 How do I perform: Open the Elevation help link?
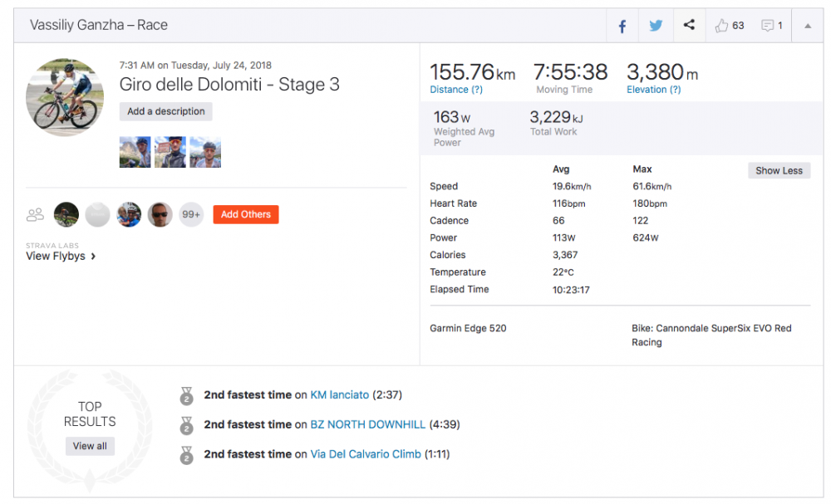(653, 90)
